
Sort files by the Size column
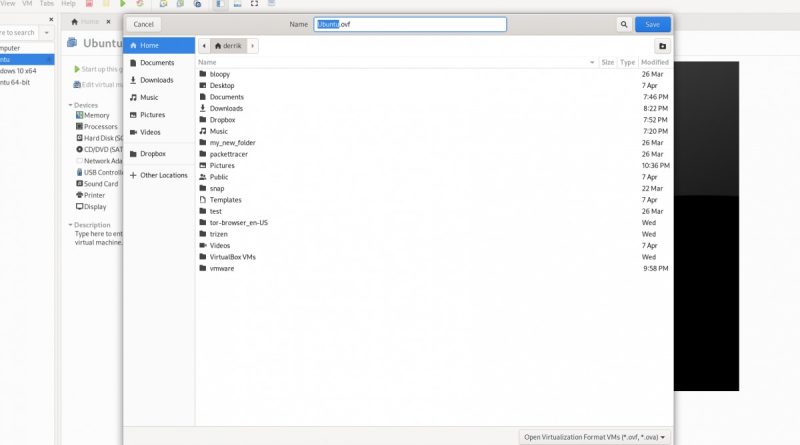coord(607,62)
